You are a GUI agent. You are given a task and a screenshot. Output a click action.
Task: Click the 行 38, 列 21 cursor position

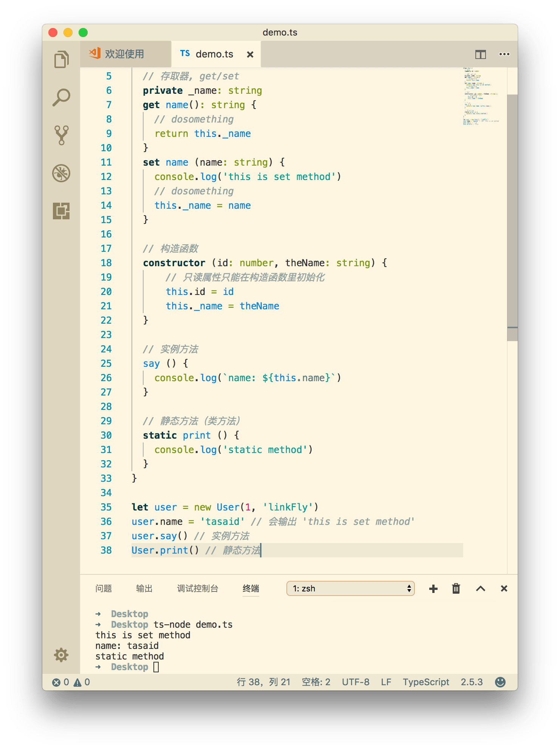click(263, 682)
